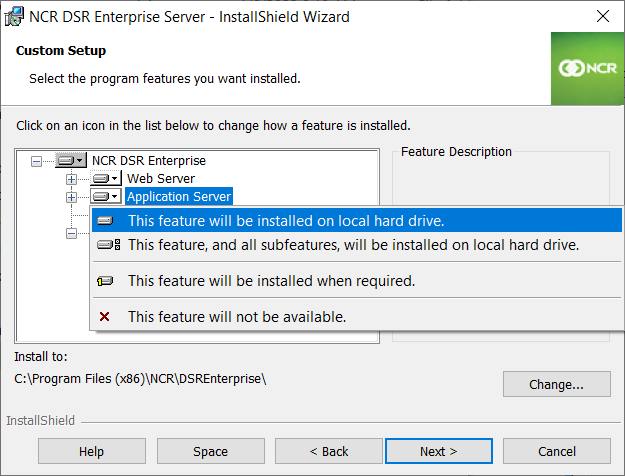The height and width of the screenshot is (476, 625).
Task: Go to previous step with Back button
Action: pyautogui.click(x=328, y=451)
